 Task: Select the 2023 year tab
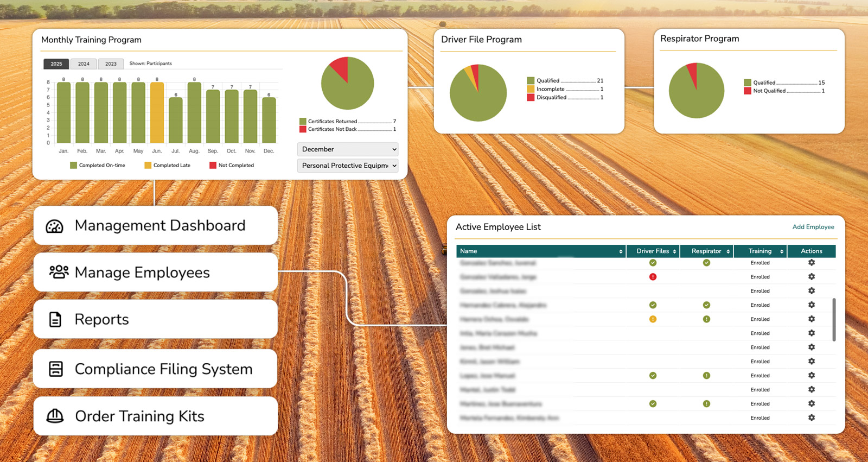pos(111,64)
